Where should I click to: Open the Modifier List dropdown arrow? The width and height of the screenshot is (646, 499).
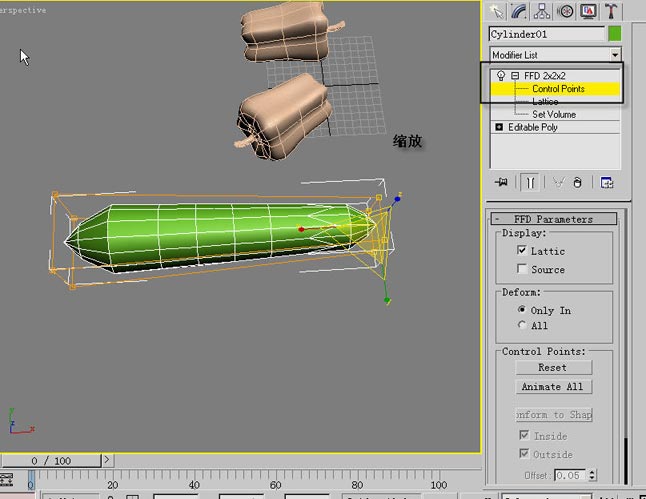(x=615, y=55)
